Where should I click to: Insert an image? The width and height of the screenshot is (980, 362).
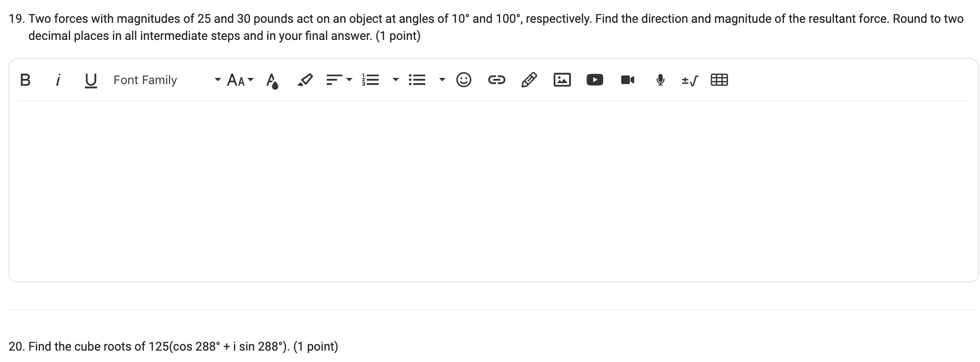(x=561, y=80)
